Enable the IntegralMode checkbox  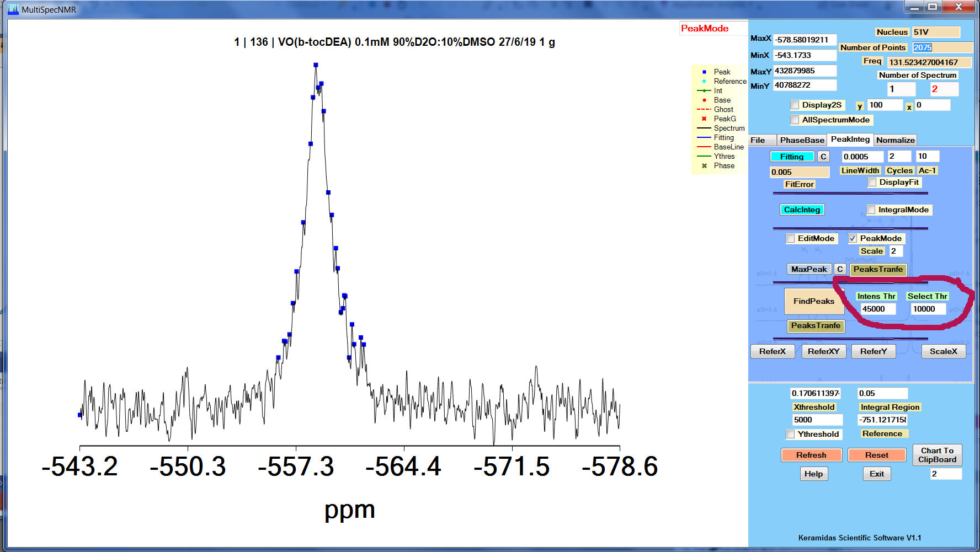point(871,210)
